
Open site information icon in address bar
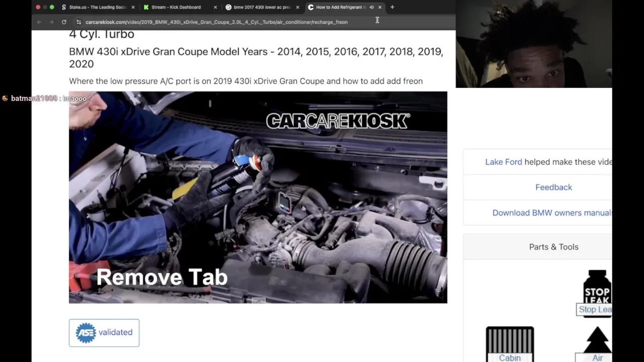pyautogui.click(x=78, y=22)
